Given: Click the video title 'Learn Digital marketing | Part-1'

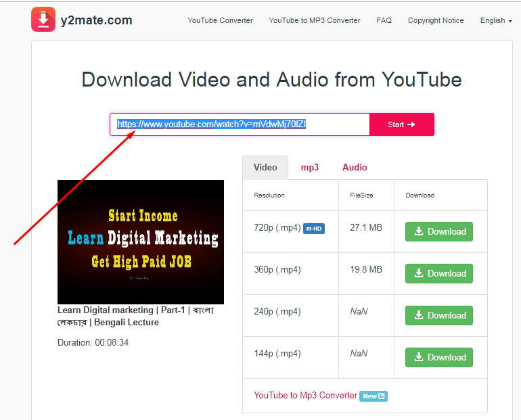Looking at the screenshot, I should point(136,316).
